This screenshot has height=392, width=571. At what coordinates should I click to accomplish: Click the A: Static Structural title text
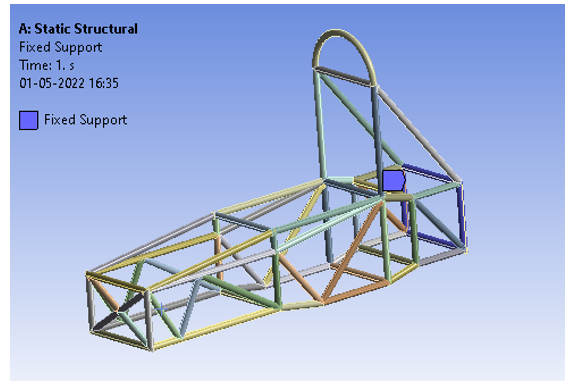coord(78,29)
